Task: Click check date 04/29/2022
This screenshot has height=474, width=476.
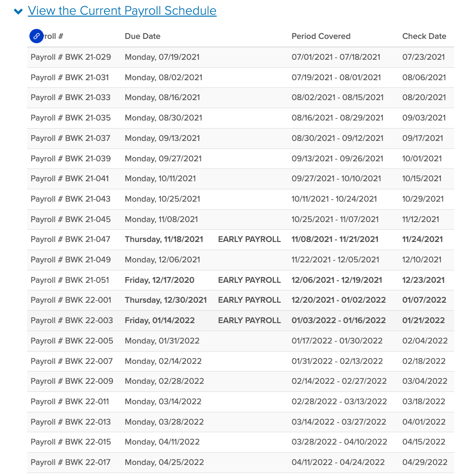Action: click(x=425, y=462)
